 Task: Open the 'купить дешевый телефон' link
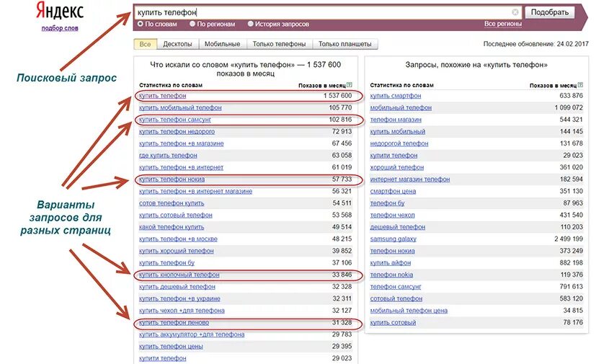[x=177, y=287]
